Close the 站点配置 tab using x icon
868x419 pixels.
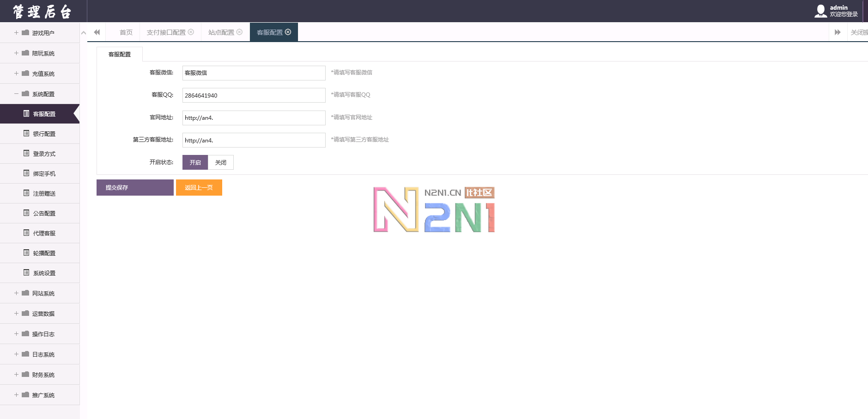pyautogui.click(x=239, y=32)
